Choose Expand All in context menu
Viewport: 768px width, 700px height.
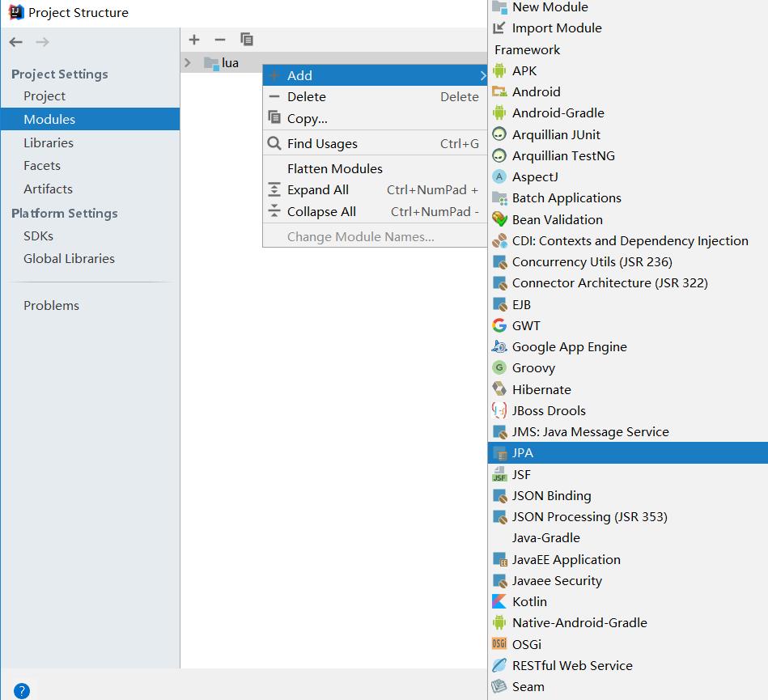coord(376,190)
